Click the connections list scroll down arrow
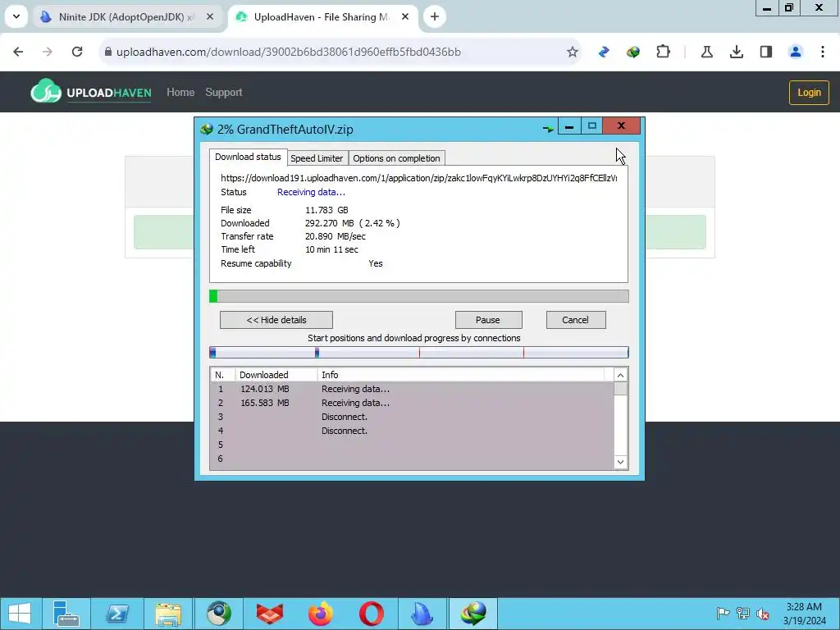The width and height of the screenshot is (840, 630). click(x=620, y=462)
